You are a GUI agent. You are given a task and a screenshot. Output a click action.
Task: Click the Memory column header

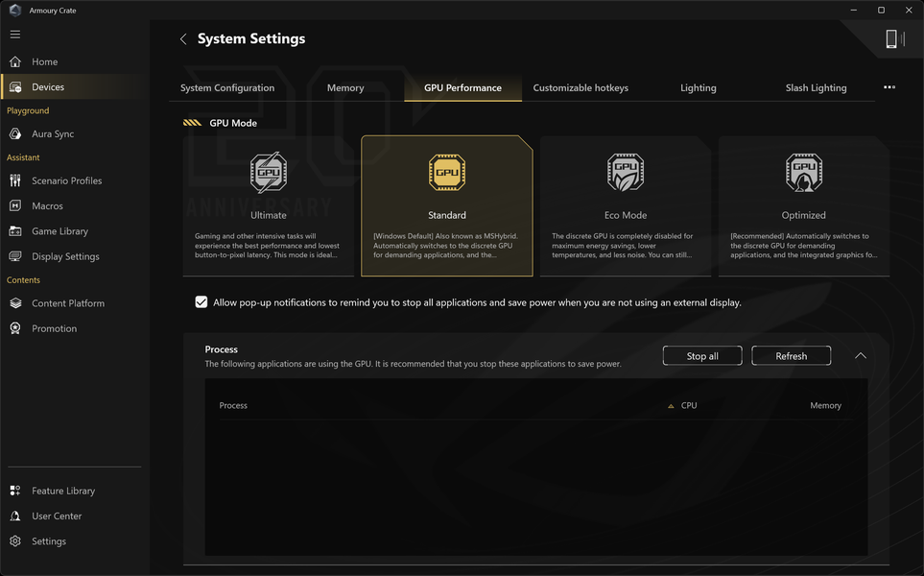pyautogui.click(x=825, y=406)
